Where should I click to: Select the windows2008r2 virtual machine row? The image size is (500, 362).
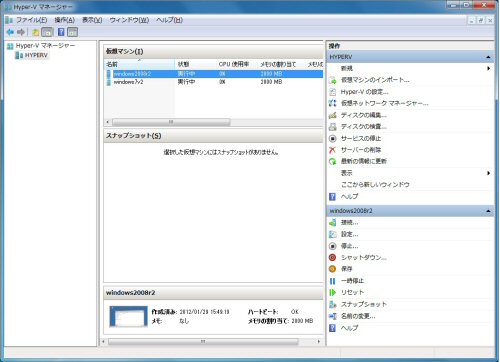(x=214, y=74)
